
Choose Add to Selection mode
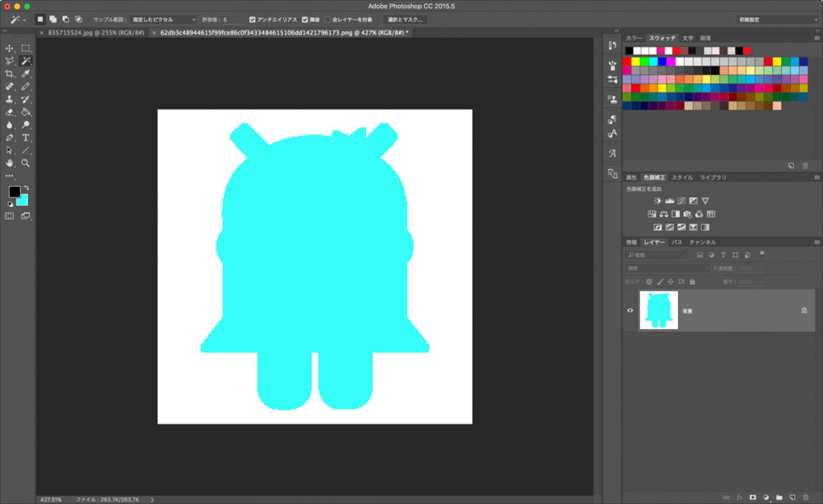coord(53,20)
